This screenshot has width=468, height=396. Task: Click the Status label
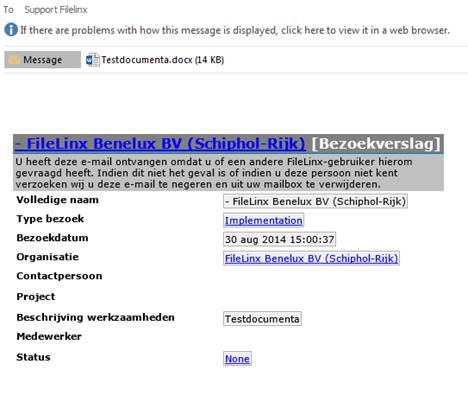click(x=33, y=357)
